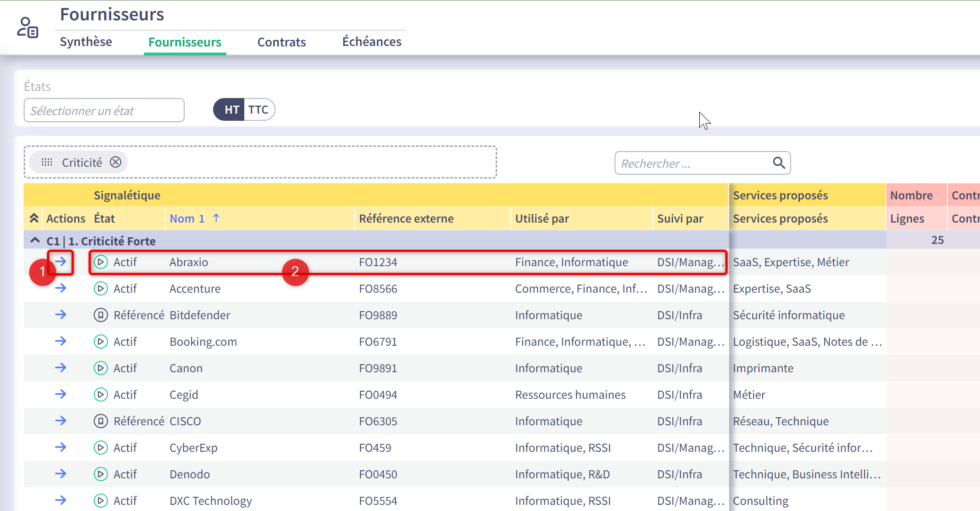Grab the Criticité chip drag handle icon
The width and height of the screenshot is (980, 511).
pyautogui.click(x=47, y=162)
